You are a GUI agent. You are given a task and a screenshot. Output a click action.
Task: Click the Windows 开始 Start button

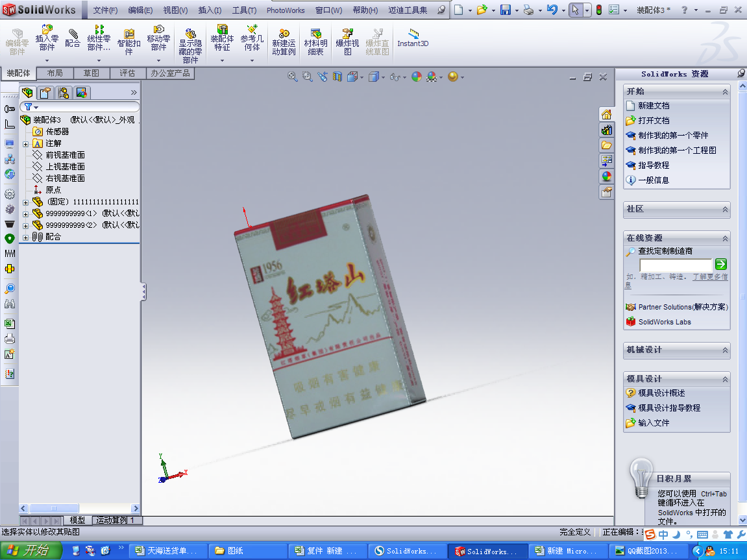tap(31, 550)
